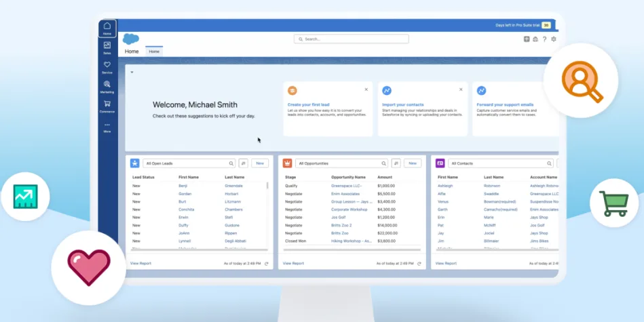
Task: Open contact last name Swaddle
Action: (491, 194)
